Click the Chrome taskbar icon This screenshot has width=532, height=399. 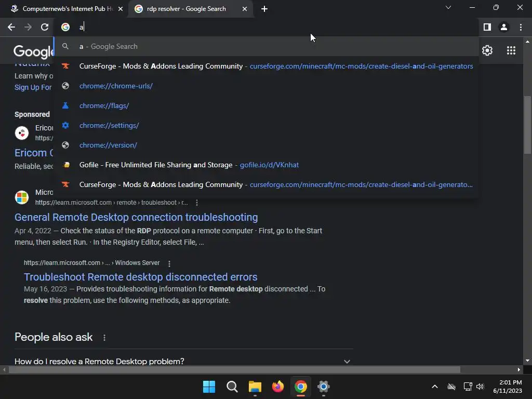pyautogui.click(x=301, y=387)
